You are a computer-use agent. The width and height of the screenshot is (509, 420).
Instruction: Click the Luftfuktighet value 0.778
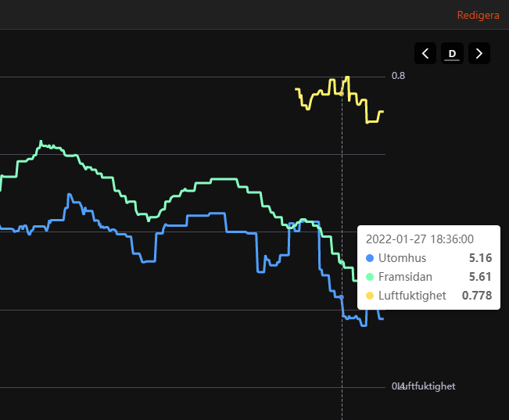click(477, 296)
